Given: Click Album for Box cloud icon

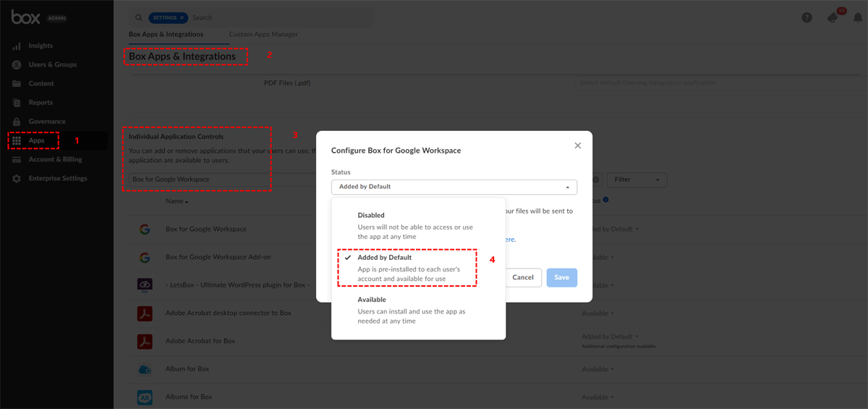Looking at the screenshot, I should click(x=145, y=369).
